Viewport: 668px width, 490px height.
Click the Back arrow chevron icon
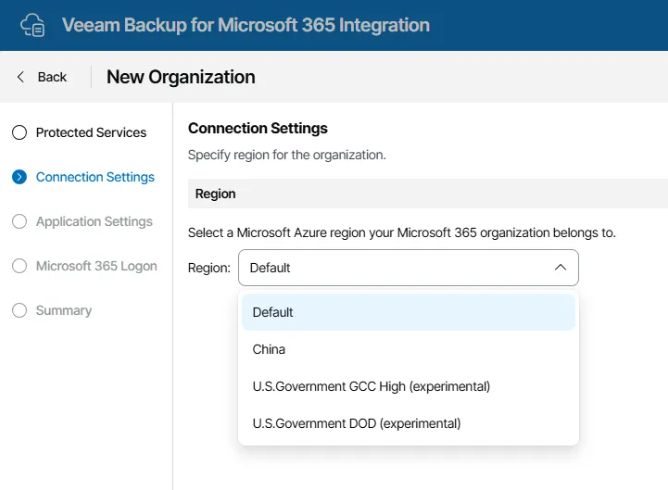21,77
